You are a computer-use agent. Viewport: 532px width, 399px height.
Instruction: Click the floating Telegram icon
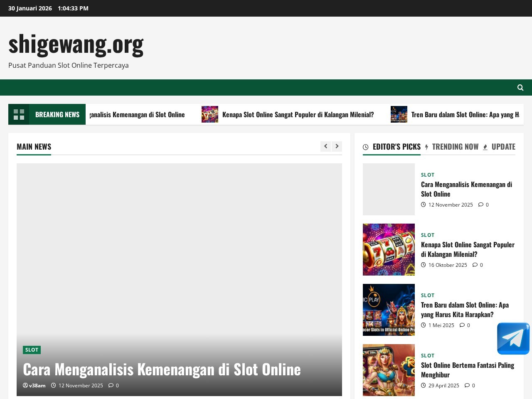513,339
